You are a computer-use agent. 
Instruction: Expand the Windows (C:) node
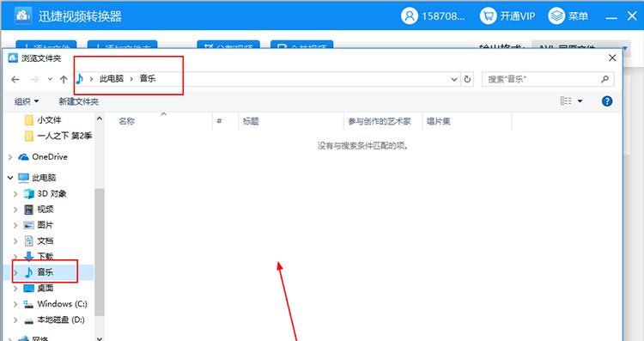pyautogui.click(x=15, y=304)
